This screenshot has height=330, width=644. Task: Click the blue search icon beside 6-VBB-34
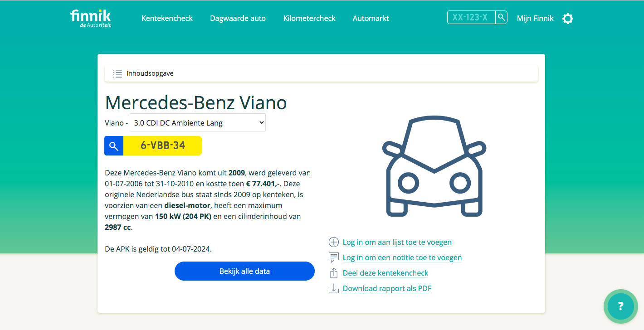click(x=114, y=146)
